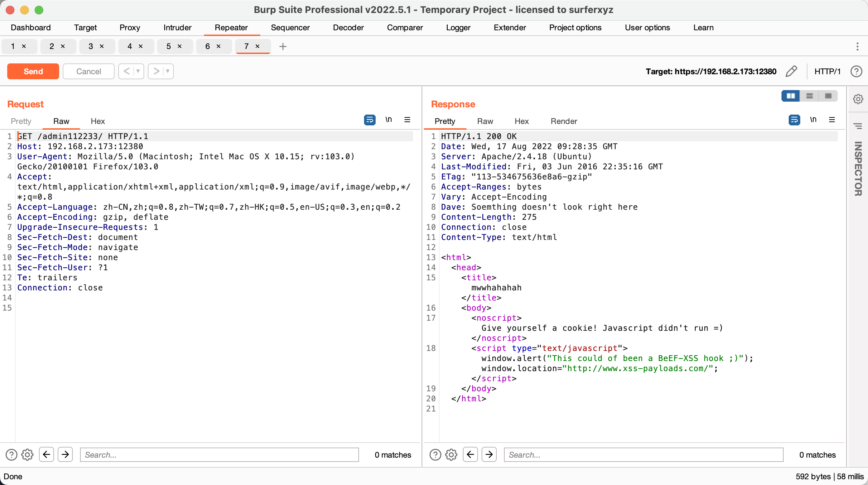Switch to top-bottom stacked layout view

point(810,96)
